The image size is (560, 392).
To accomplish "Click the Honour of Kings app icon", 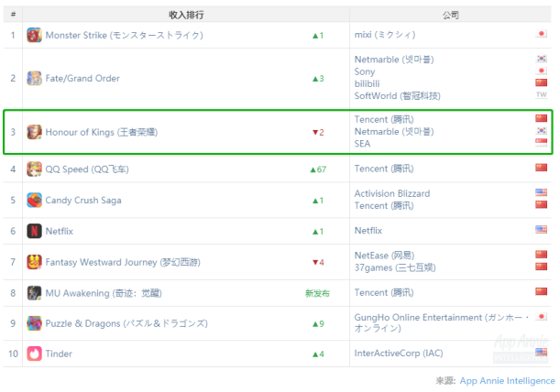I will click(x=34, y=132).
